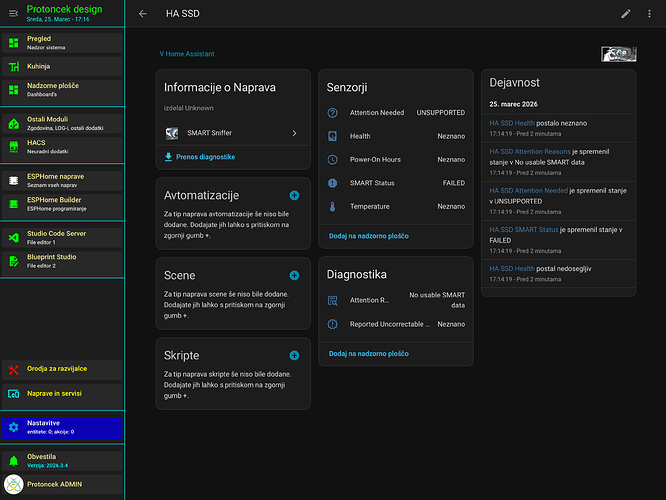Click the SMART Status alert icon

[333, 183]
